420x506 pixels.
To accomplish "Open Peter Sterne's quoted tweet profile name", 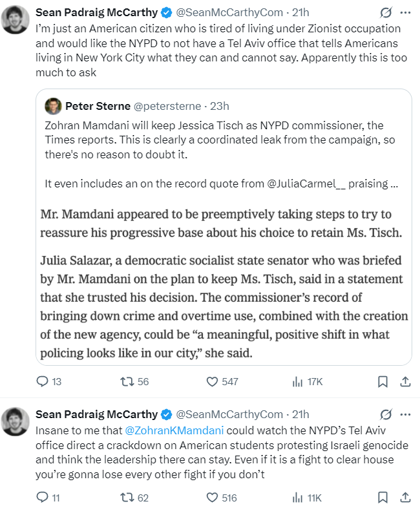I will click(98, 106).
